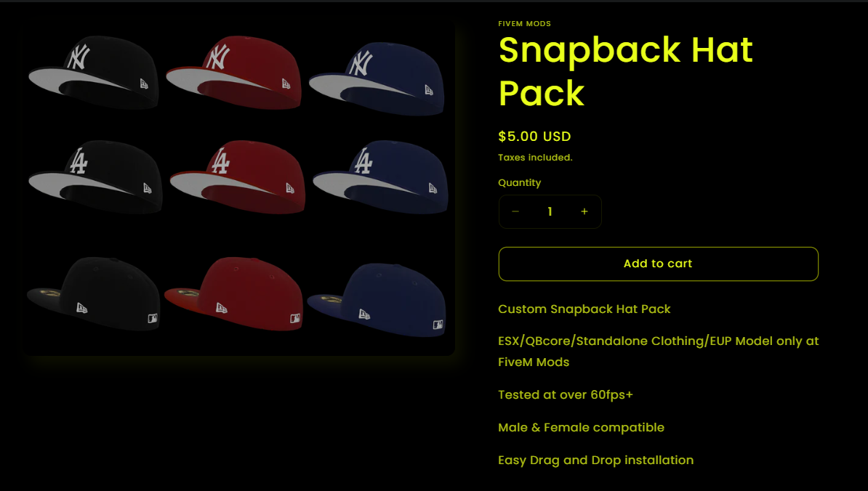This screenshot has height=491, width=868.
Task: Click the red NY cap in the image
Action: [234, 73]
